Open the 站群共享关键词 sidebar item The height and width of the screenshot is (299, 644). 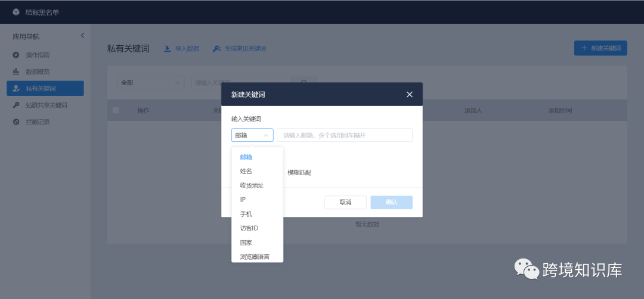(45, 105)
